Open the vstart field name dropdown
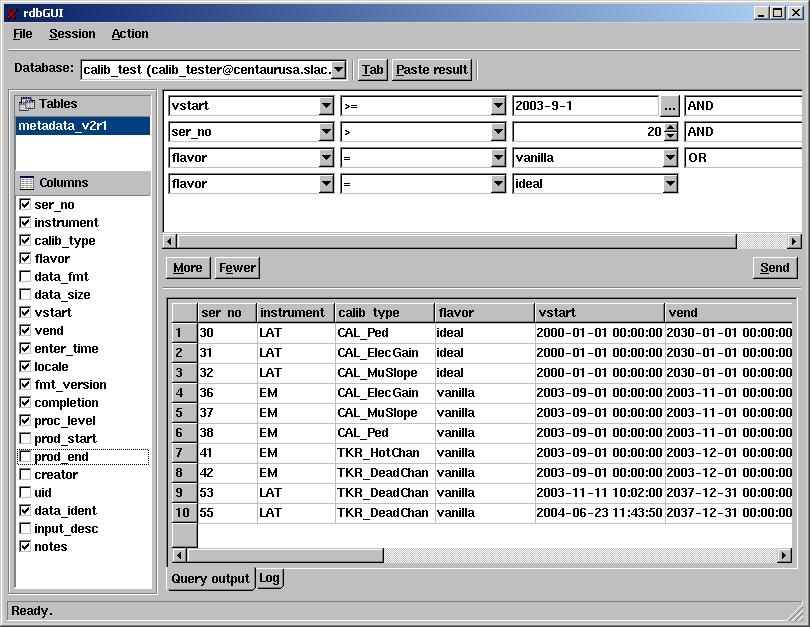Viewport: 810px width, 627px height. (x=326, y=106)
